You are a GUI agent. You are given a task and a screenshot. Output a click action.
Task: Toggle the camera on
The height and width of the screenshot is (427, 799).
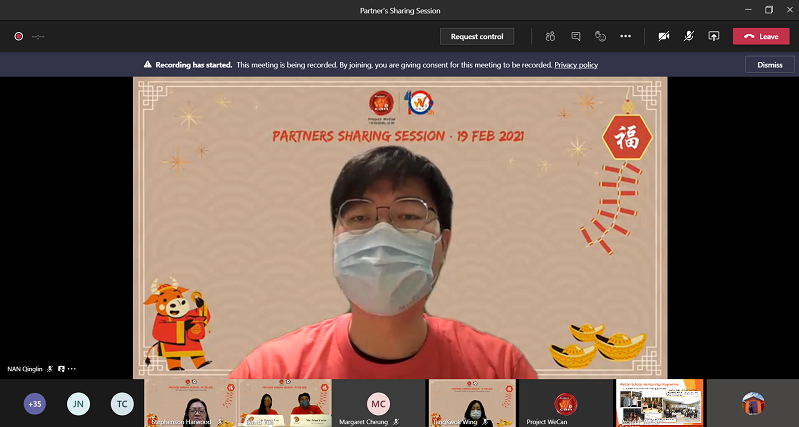(663, 36)
